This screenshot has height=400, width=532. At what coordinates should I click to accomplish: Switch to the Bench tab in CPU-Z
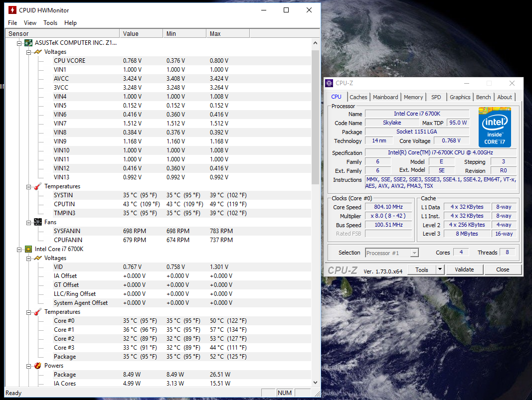483,97
